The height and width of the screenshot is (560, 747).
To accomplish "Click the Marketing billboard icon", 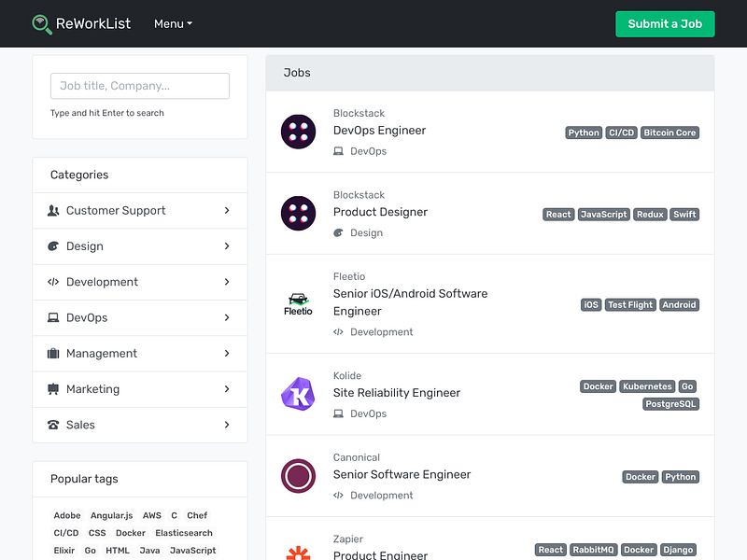I will click(x=53, y=389).
